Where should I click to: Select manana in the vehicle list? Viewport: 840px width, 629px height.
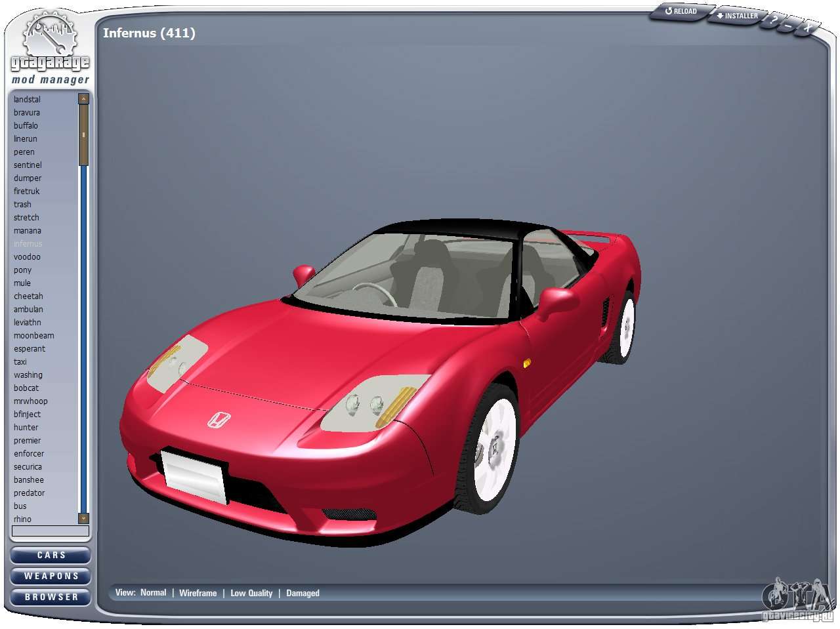point(28,231)
